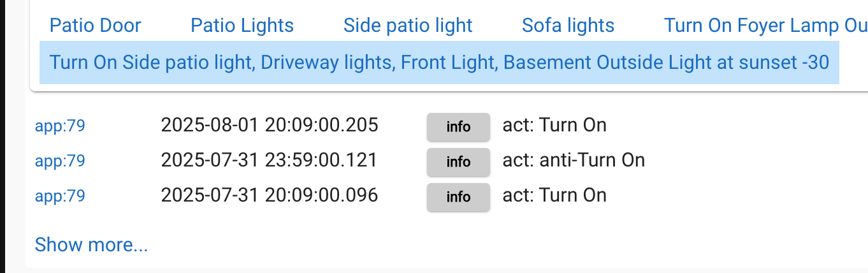Select the Patio Lights filter
This screenshot has width=868, height=273.
pyautogui.click(x=242, y=26)
